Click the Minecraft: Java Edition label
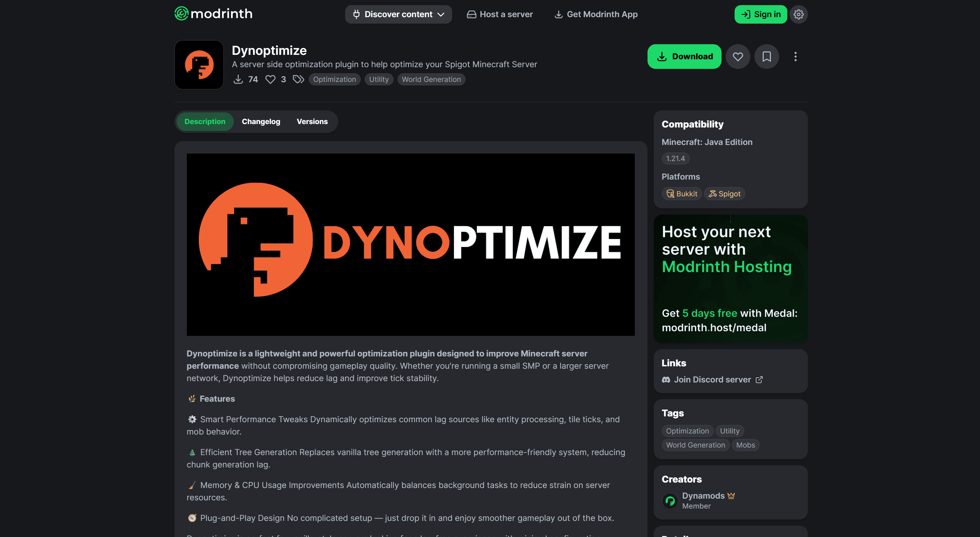 click(x=706, y=142)
